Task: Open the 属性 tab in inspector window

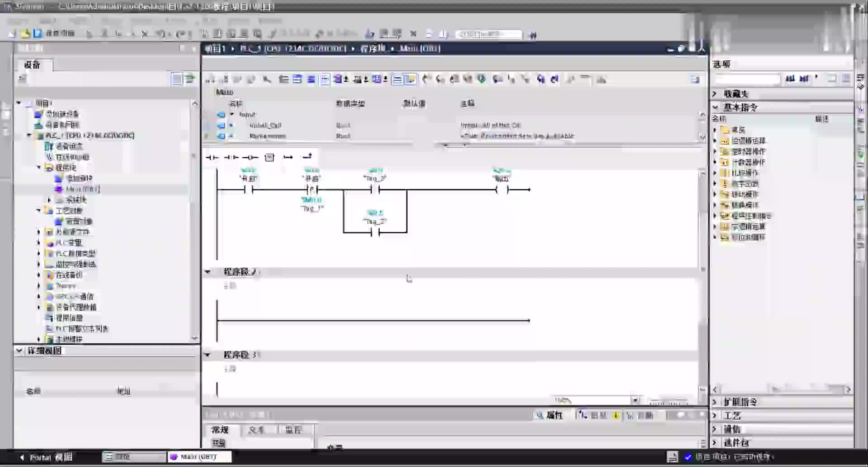Action: pos(550,415)
